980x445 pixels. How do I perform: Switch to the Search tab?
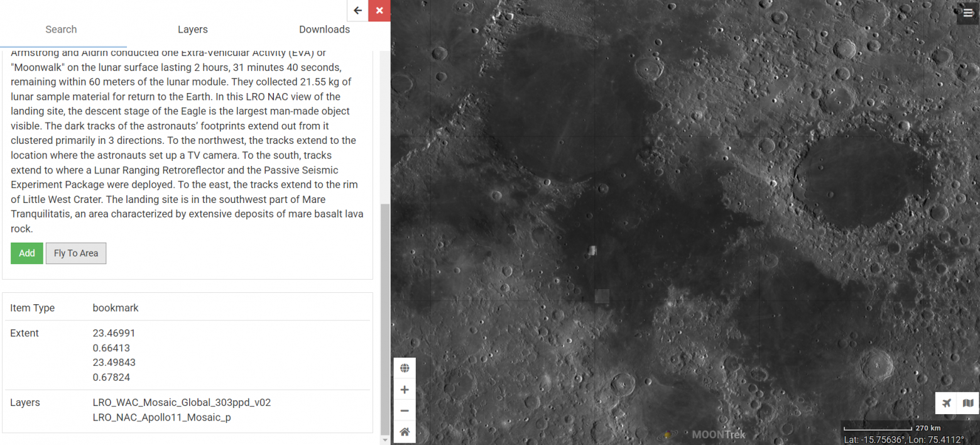coord(61,30)
